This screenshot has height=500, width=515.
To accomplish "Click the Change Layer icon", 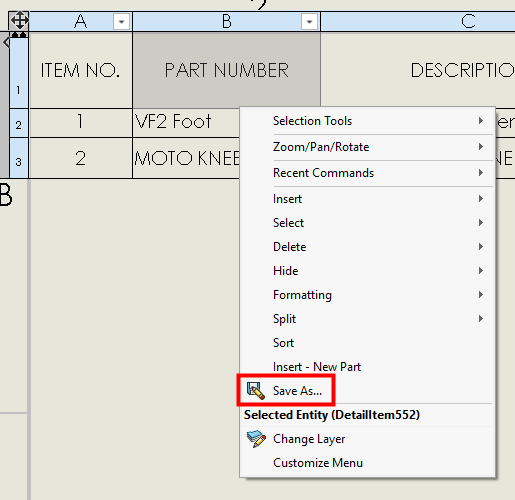I will (x=256, y=439).
